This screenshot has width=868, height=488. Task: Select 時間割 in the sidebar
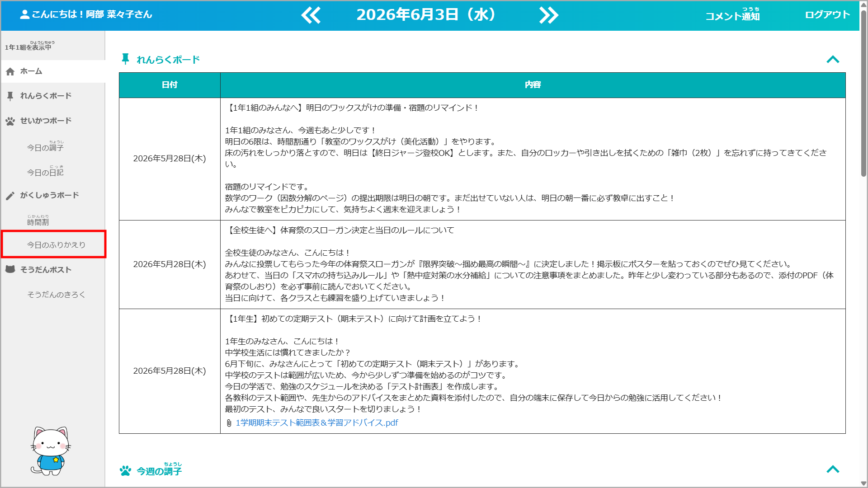point(38,220)
